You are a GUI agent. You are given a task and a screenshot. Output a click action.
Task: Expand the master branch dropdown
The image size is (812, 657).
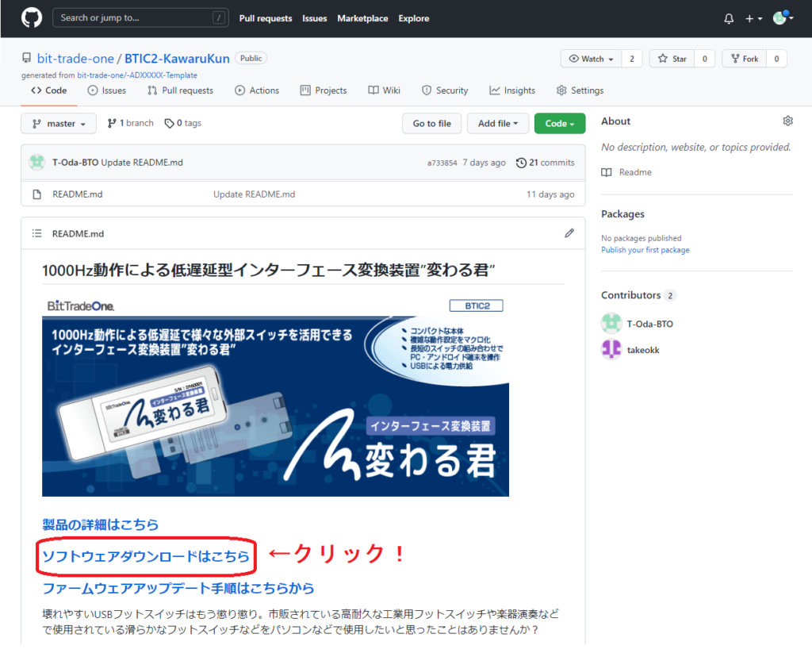(59, 124)
